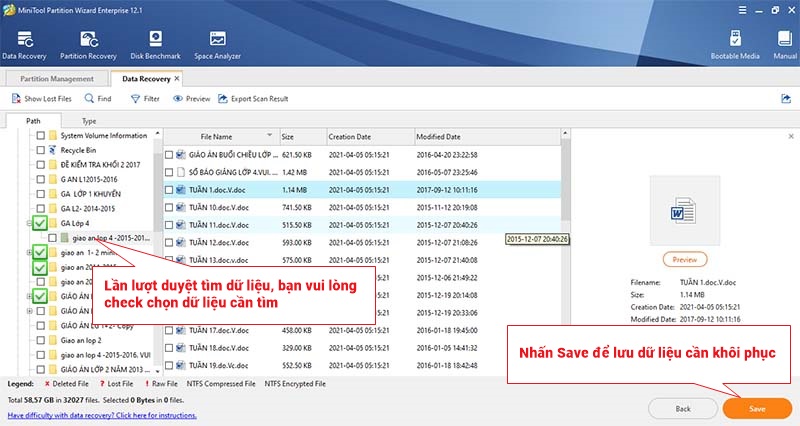Click folder icon of GA Lớp 4
The image size is (800, 426).
click(53, 223)
